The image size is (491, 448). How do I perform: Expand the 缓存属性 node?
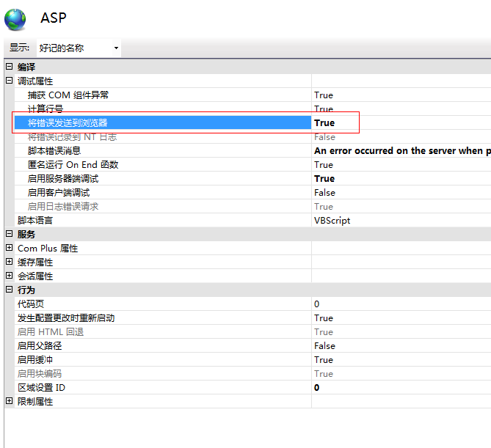click(9, 262)
